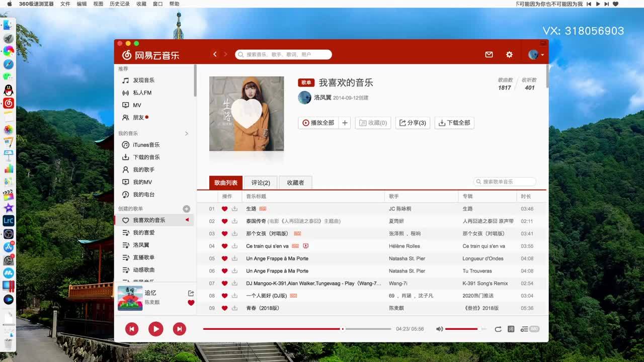Click the lyrics 词 icon

[511, 329]
